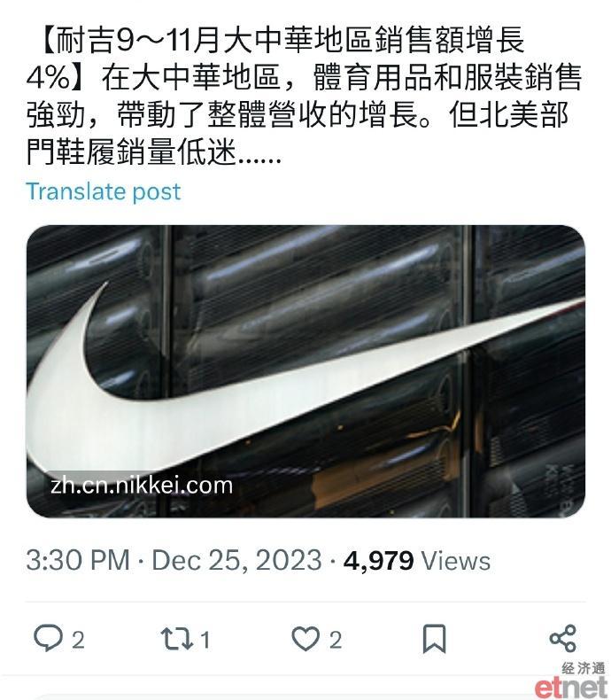The image size is (611, 700).
Task: Click Translate post link
Action: tap(103, 191)
